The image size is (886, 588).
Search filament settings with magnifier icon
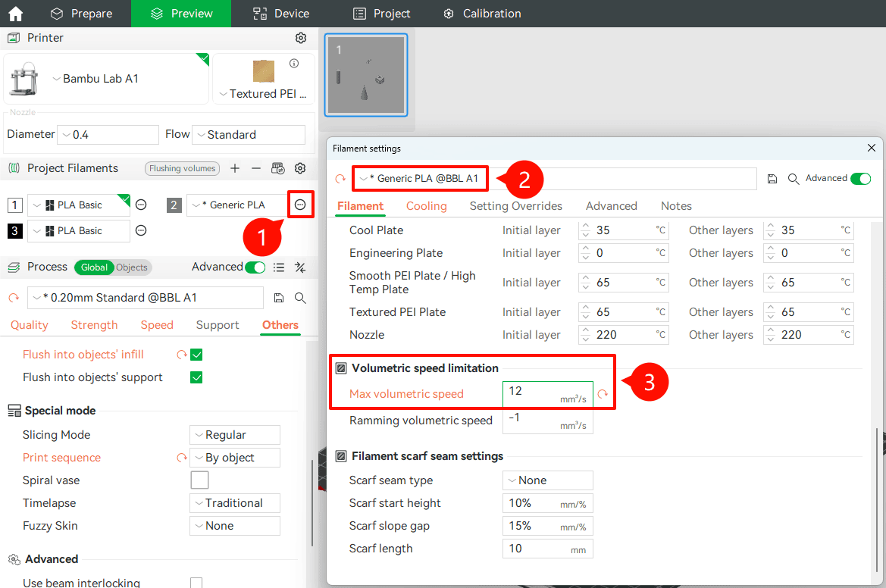[794, 179]
